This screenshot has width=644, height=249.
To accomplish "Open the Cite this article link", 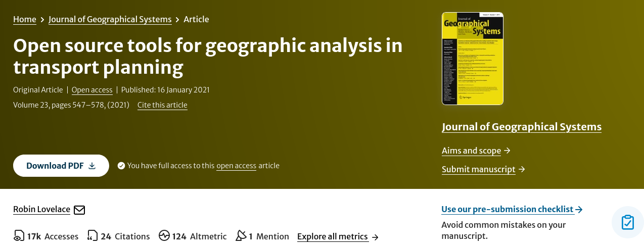I will (x=162, y=105).
